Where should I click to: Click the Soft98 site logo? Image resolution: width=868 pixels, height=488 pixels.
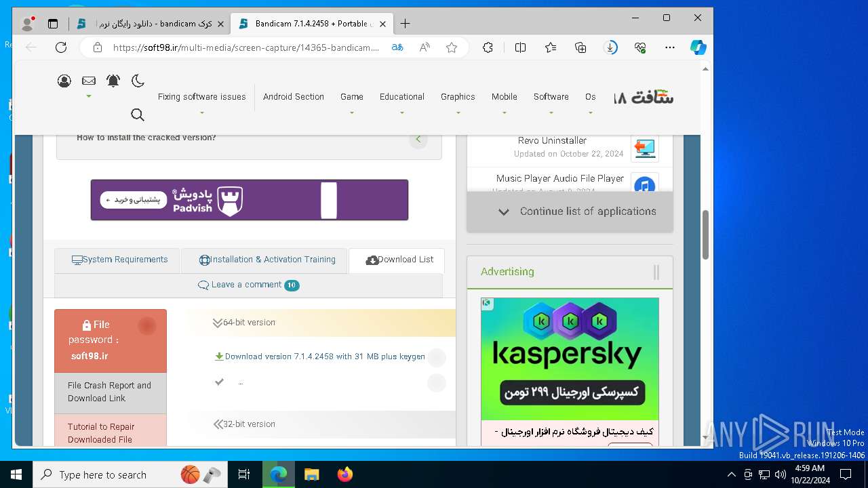(x=644, y=98)
